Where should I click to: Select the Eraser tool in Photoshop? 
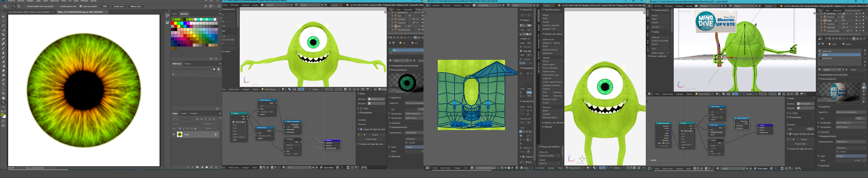coord(3,62)
